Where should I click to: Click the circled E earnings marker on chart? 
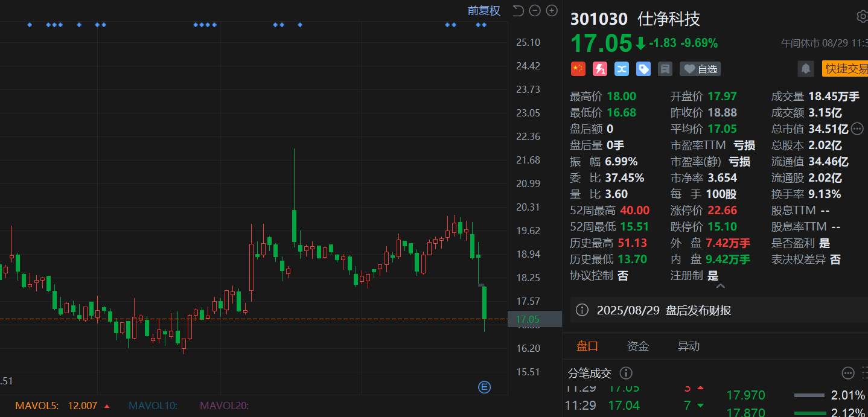click(x=484, y=387)
